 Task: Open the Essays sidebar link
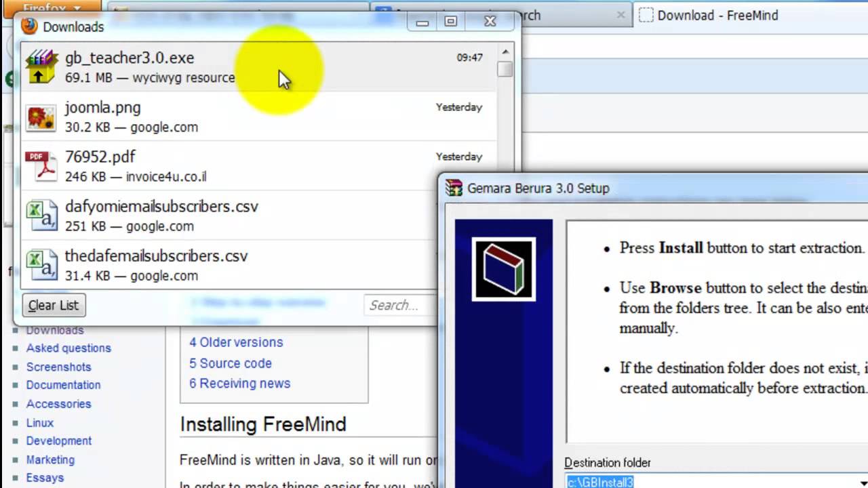click(x=45, y=478)
